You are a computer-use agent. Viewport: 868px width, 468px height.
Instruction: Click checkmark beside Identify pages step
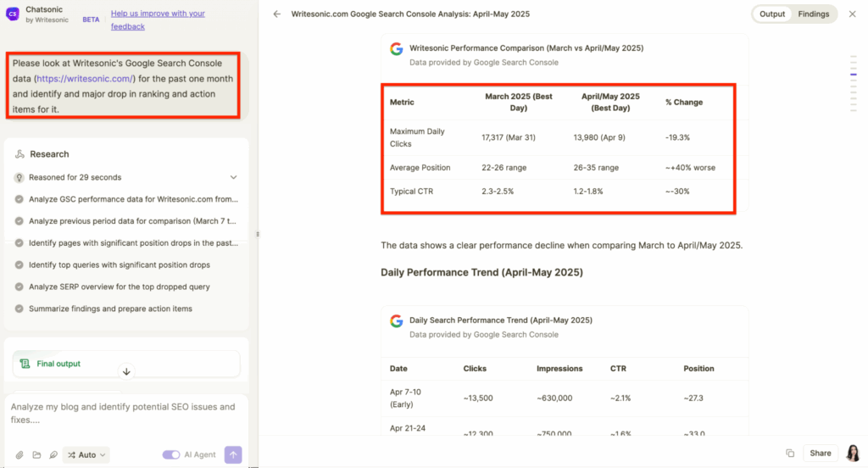[x=19, y=242]
